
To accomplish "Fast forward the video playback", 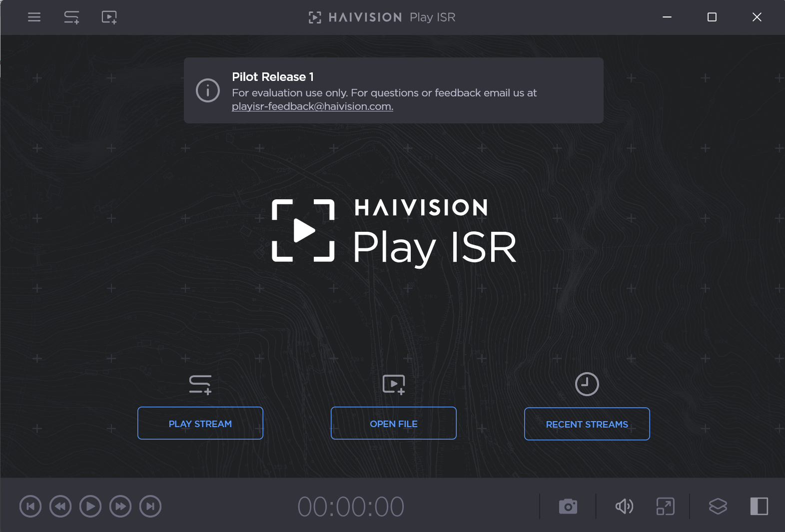I will tap(120, 507).
